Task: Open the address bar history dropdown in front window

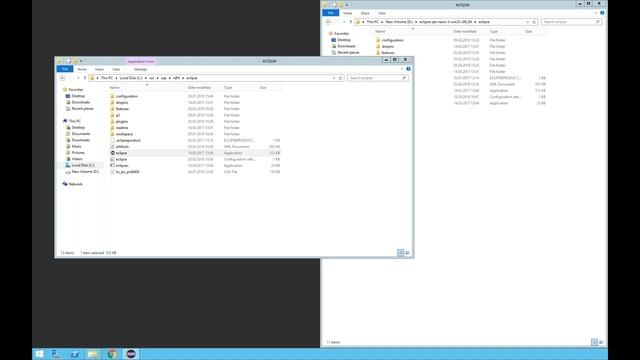Action: [x=334, y=78]
